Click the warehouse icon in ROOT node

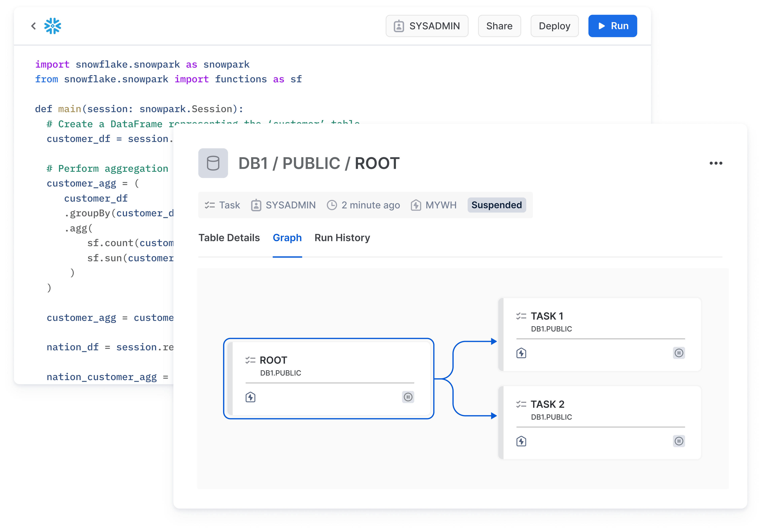click(x=250, y=397)
